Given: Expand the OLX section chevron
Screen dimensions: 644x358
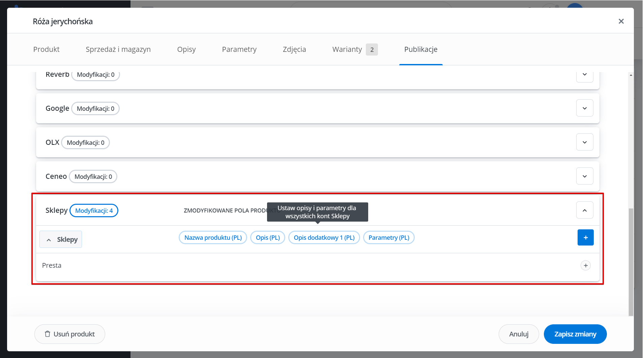Looking at the screenshot, I should [585, 142].
